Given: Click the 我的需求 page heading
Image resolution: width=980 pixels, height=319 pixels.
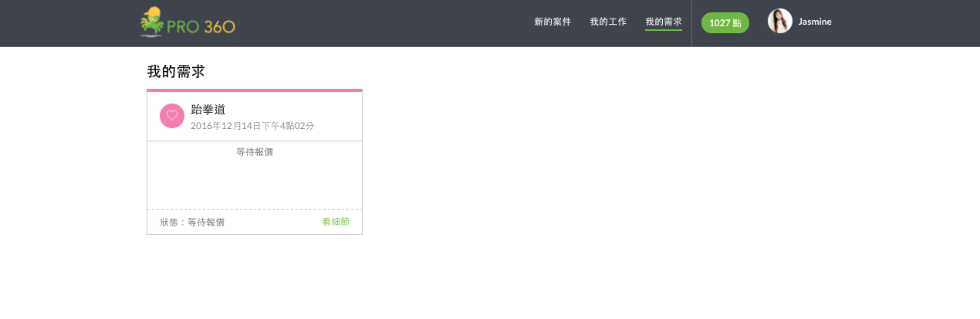Looking at the screenshot, I should pos(176,72).
